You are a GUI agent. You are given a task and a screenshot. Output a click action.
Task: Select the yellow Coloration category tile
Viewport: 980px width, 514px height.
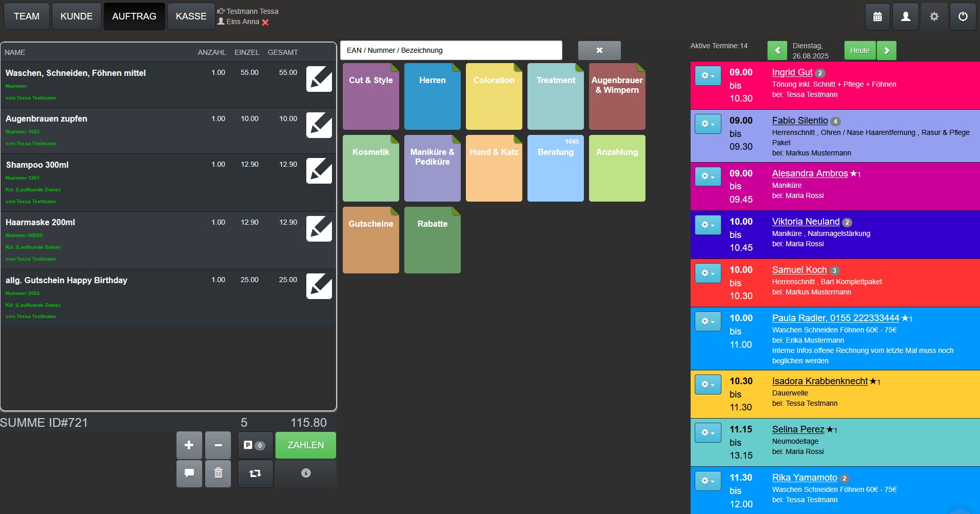(x=494, y=96)
